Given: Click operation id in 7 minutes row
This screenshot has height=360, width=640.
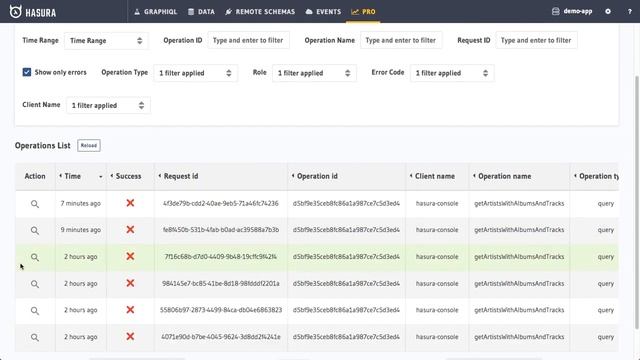Looking at the screenshot, I should 347,203.
